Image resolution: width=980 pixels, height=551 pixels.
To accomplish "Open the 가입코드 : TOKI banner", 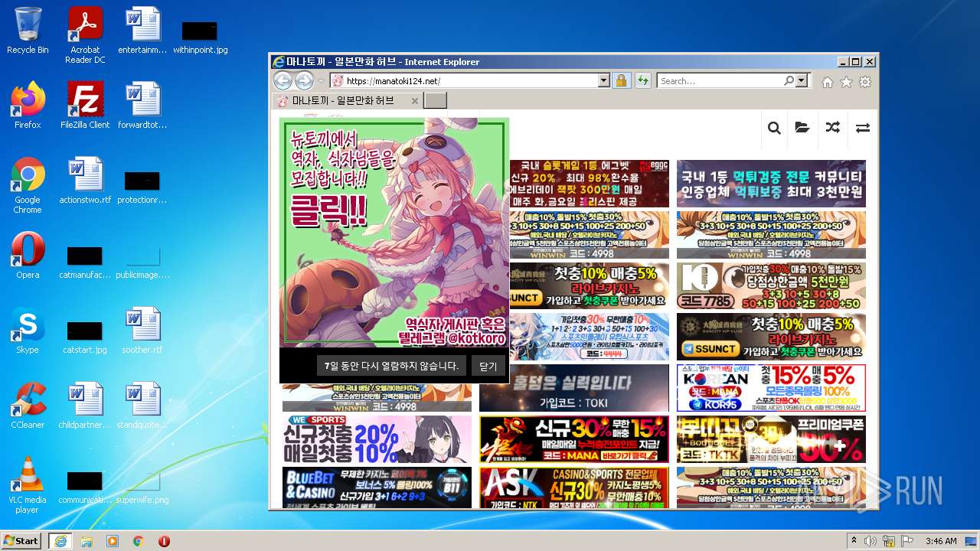I will point(574,388).
